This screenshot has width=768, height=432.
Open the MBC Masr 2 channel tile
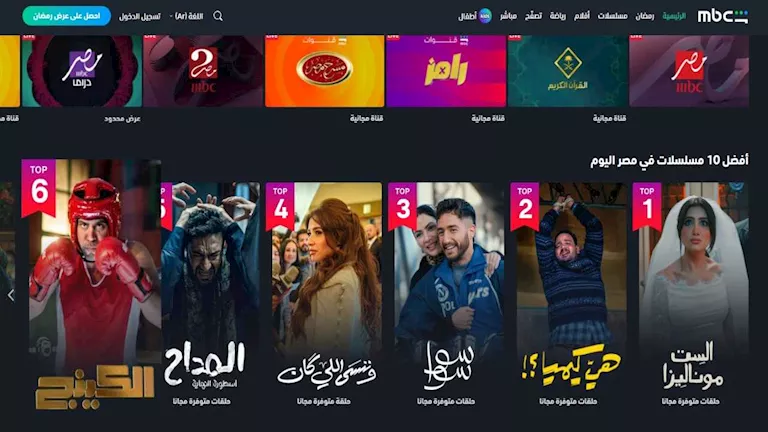pos(203,71)
